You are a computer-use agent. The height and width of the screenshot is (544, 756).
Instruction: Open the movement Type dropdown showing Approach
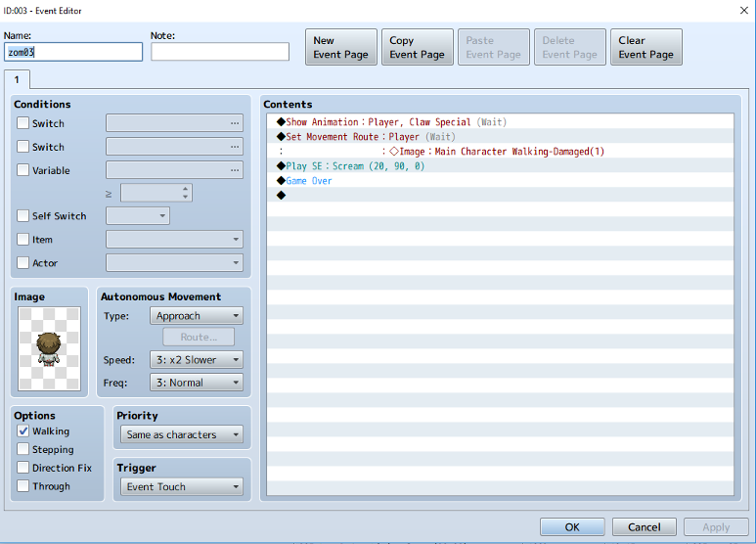click(197, 316)
